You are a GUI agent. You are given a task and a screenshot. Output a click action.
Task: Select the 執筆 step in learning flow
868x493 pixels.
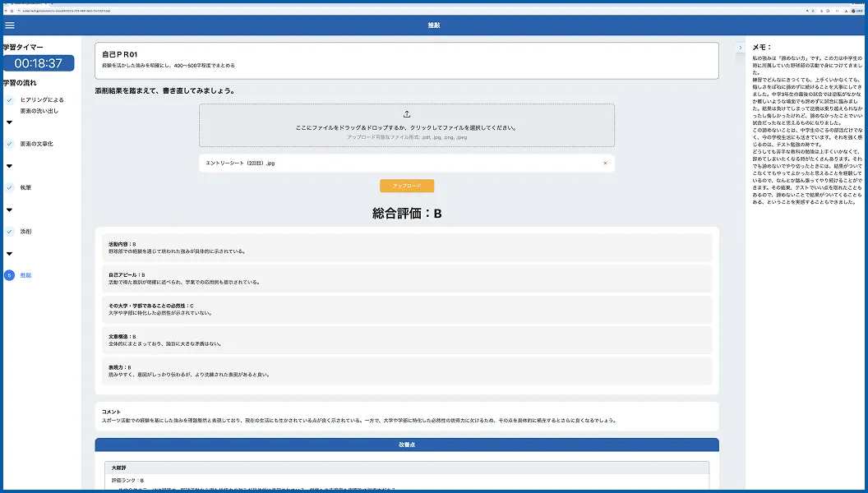[x=26, y=187]
